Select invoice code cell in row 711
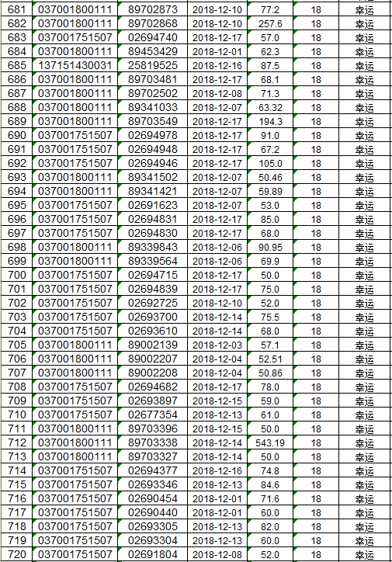The image size is (392, 562). click(75, 429)
